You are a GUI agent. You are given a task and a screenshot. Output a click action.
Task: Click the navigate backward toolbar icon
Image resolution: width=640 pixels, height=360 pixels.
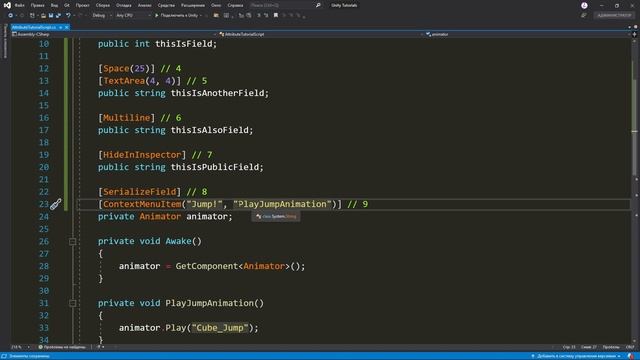click(10, 16)
